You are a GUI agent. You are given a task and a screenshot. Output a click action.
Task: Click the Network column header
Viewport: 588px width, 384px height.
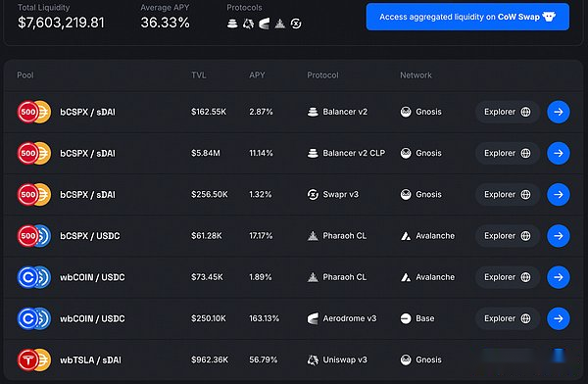point(416,75)
